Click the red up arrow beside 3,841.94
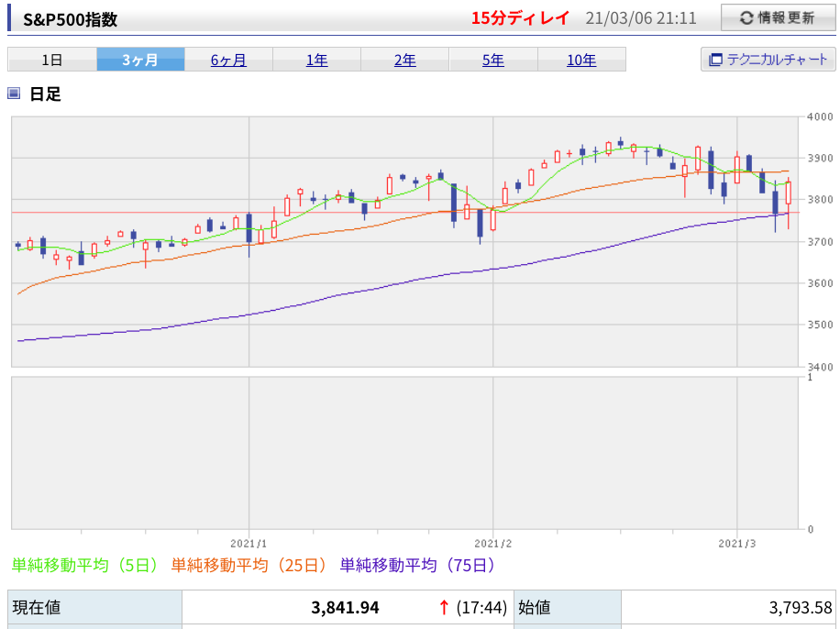This screenshot has height=629, width=840. 444,608
